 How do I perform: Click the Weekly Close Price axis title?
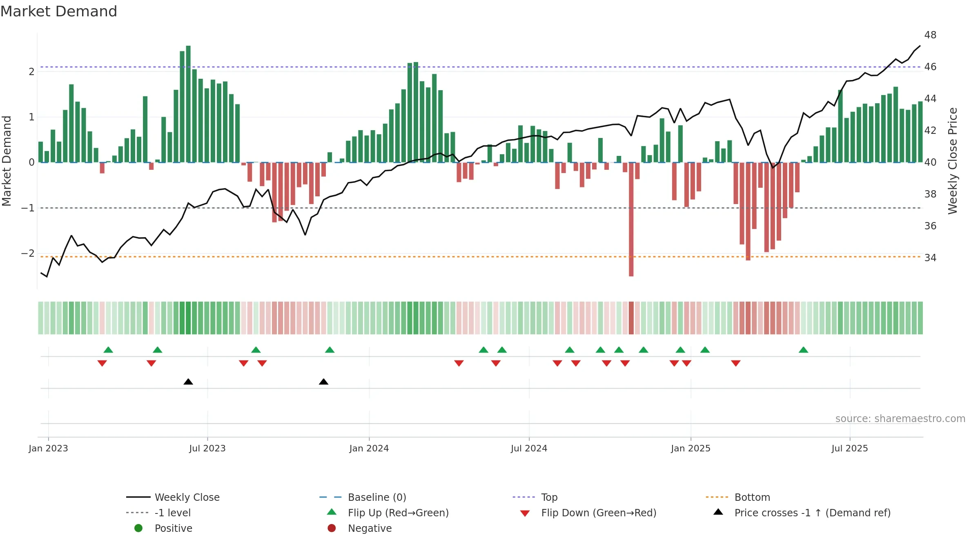click(953, 161)
